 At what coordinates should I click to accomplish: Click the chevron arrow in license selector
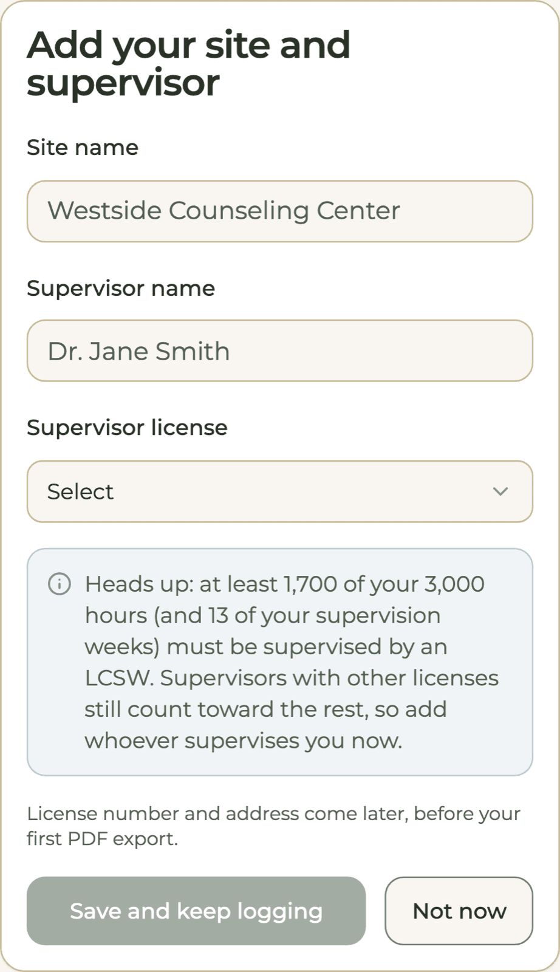pyautogui.click(x=500, y=491)
